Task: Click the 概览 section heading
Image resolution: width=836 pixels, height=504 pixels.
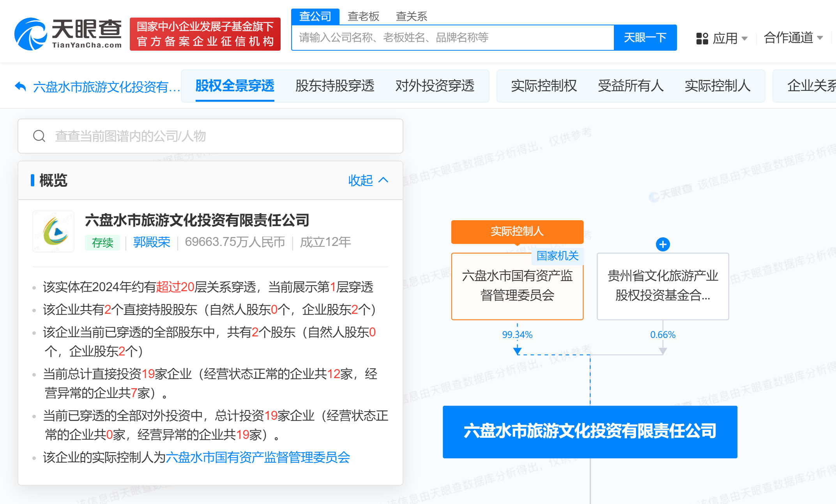Action: click(53, 180)
